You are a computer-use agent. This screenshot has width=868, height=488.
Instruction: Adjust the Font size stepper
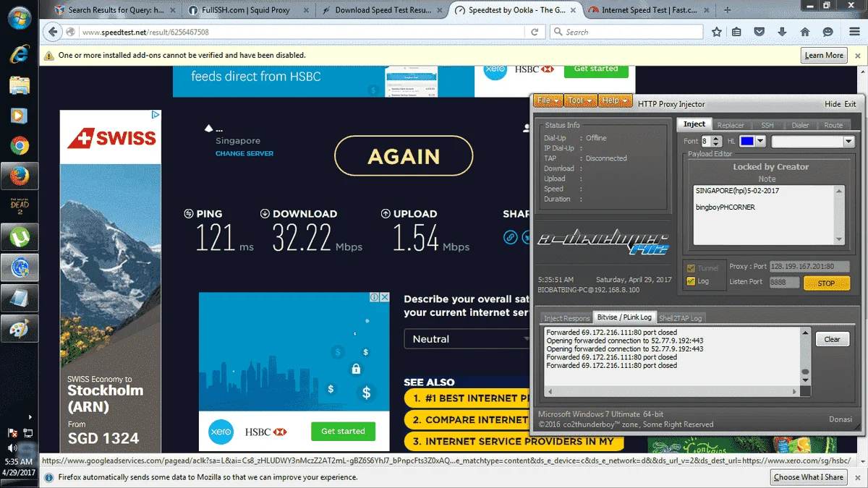click(x=716, y=142)
